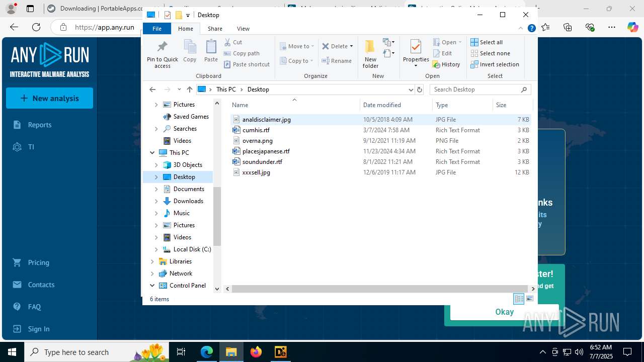Viewport: 644px width, 362px height.
Task: Open Task View on taskbar
Action: 182,352
